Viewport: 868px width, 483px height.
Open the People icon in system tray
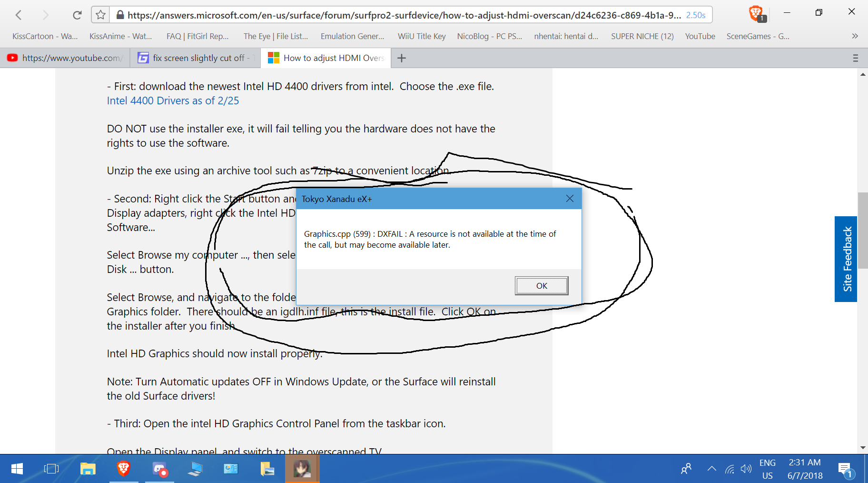[686, 469]
